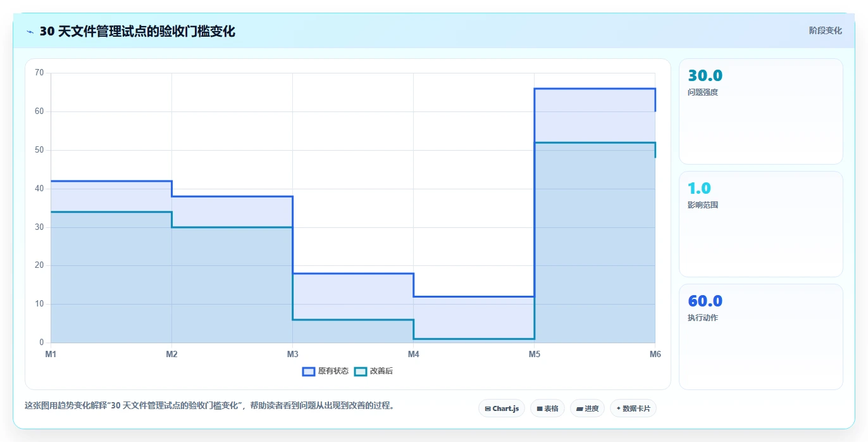This screenshot has width=868, height=442.
Task: Click the 30 y-axis tick label
Action: [39, 227]
